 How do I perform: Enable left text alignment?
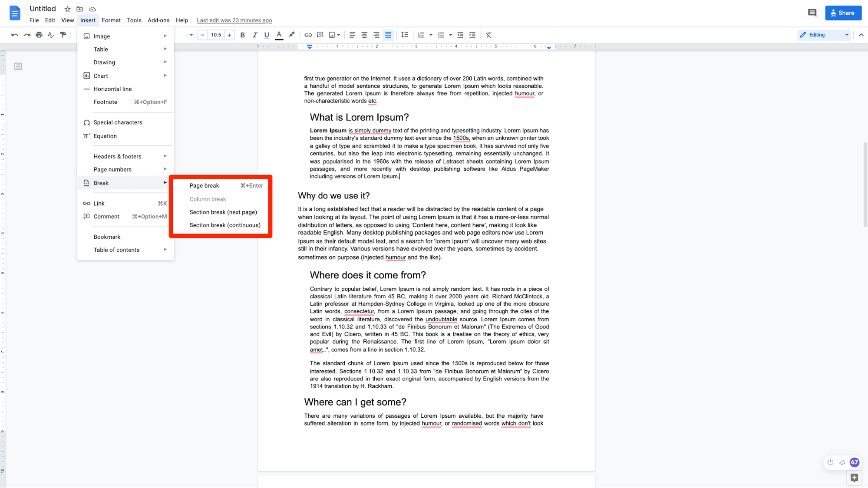(x=352, y=35)
